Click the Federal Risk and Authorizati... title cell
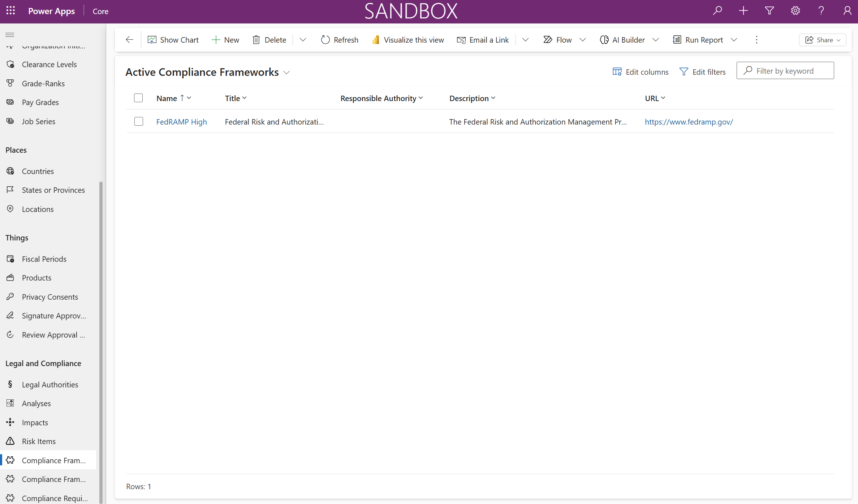The height and width of the screenshot is (504, 858). pos(274,122)
